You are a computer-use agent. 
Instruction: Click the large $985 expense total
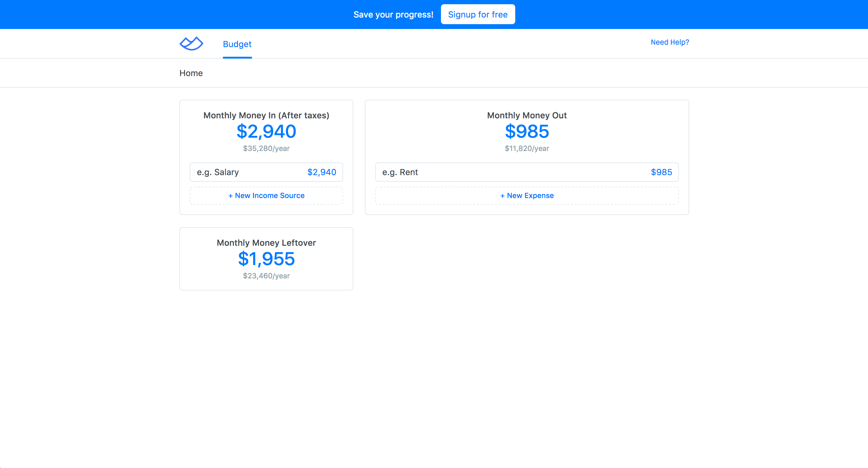click(527, 131)
